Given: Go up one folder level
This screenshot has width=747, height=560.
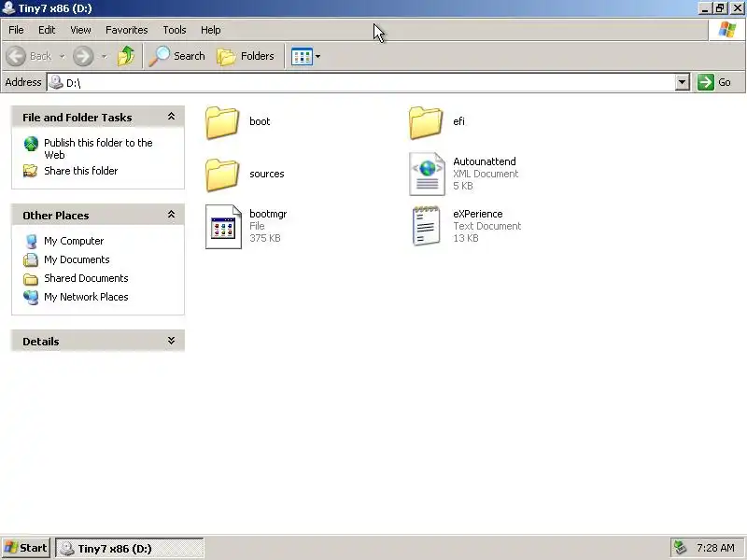Looking at the screenshot, I should 126,56.
